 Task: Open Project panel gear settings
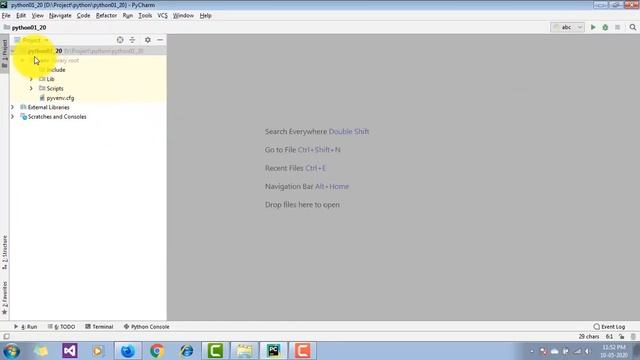(148, 40)
